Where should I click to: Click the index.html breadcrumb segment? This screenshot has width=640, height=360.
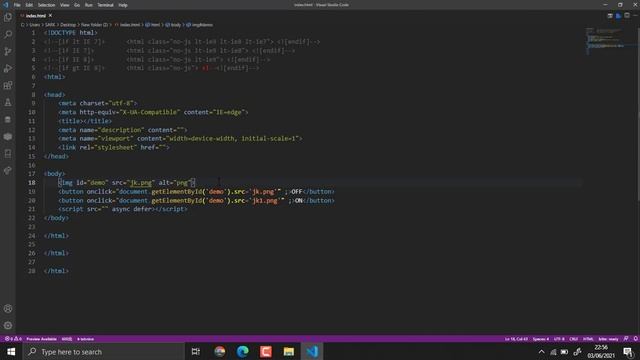pos(130,25)
